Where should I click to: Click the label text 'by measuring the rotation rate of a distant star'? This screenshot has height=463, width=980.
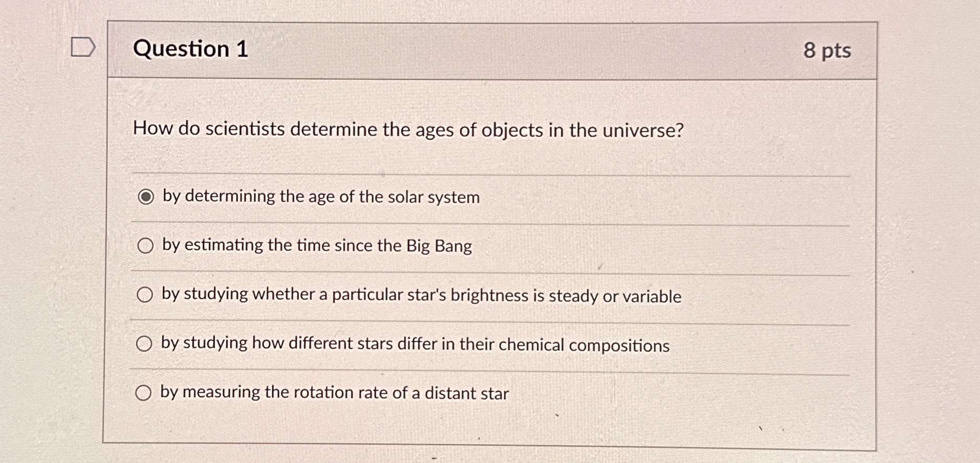pos(334,393)
